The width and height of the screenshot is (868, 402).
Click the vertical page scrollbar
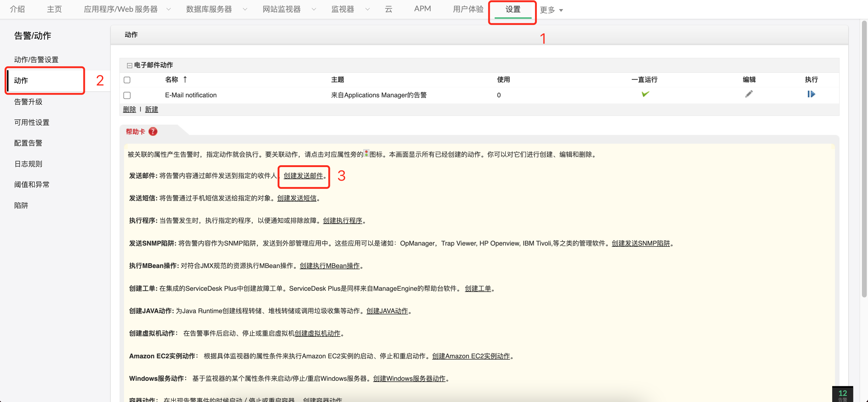coord(864,159)
